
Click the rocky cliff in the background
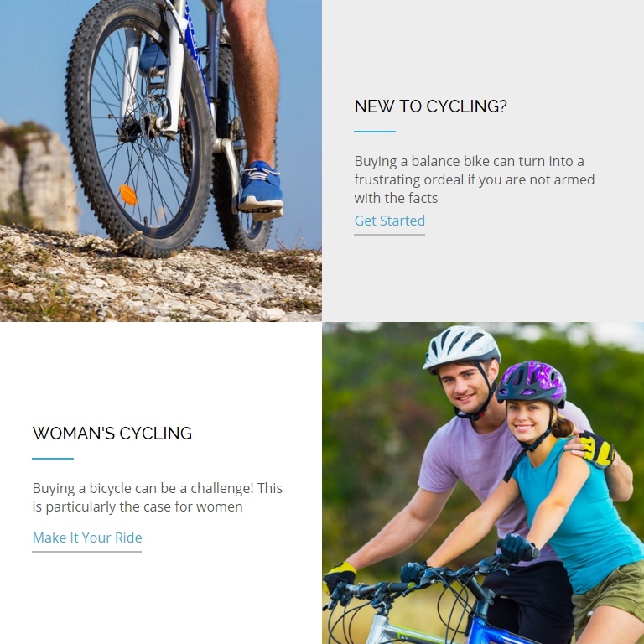(x=38, y=177)
